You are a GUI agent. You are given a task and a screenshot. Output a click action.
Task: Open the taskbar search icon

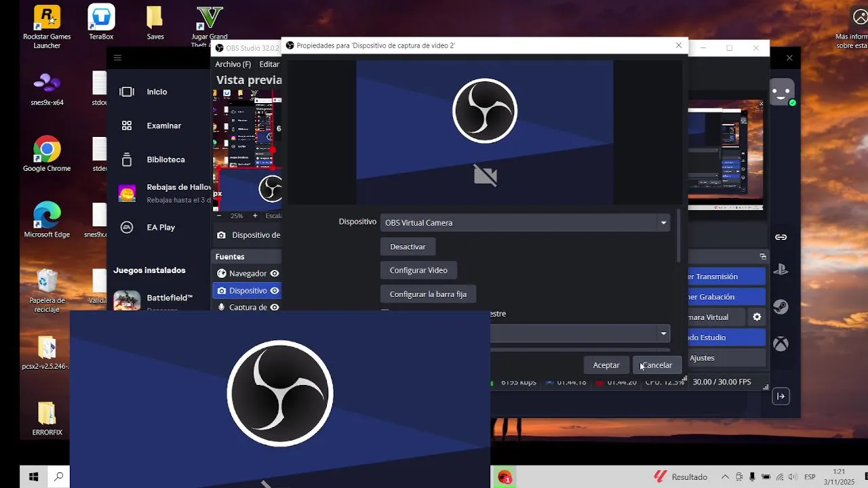59,476
